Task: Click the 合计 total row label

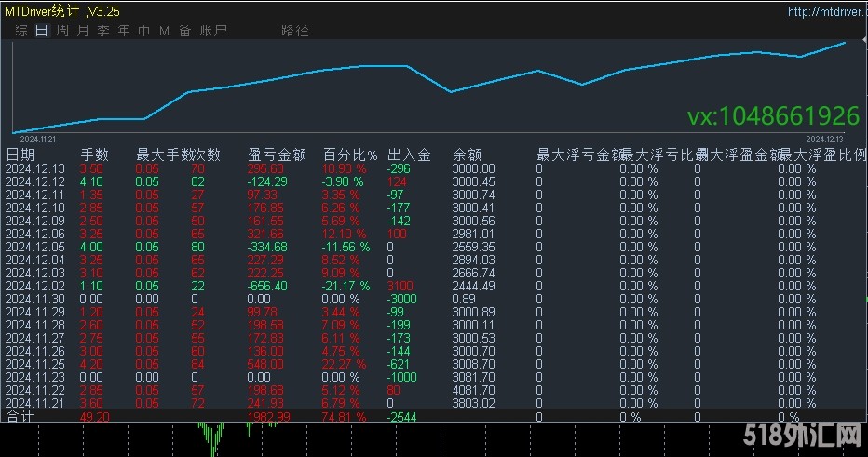Action: (x=20, y=416)
